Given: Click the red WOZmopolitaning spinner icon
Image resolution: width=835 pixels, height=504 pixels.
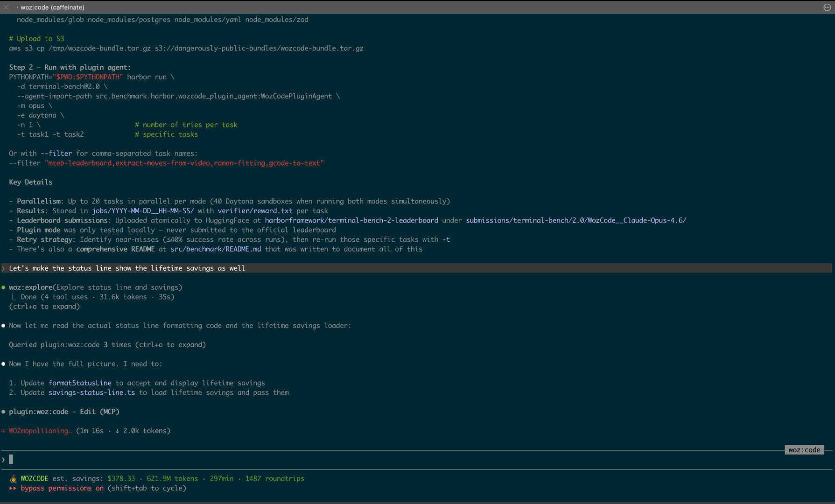Looking at the screenshot, I should (x=3, y=431).
